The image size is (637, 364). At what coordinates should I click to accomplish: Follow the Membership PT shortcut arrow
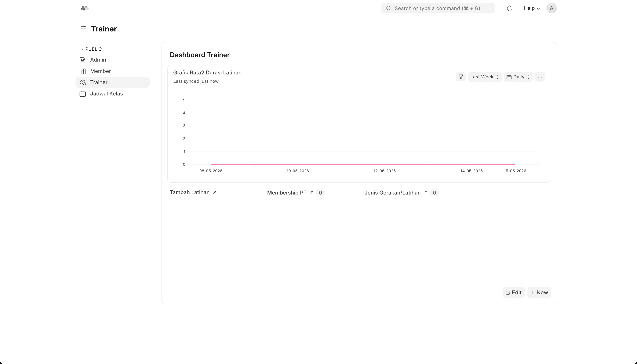pyautogui.click(x=311, y=192)
